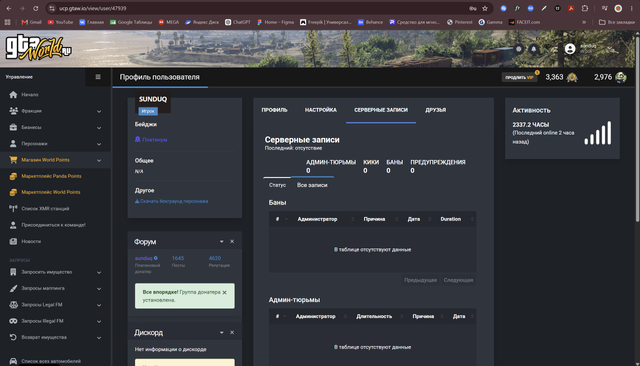Click Предыдущая in Баны table

click(x=420, y=280)
